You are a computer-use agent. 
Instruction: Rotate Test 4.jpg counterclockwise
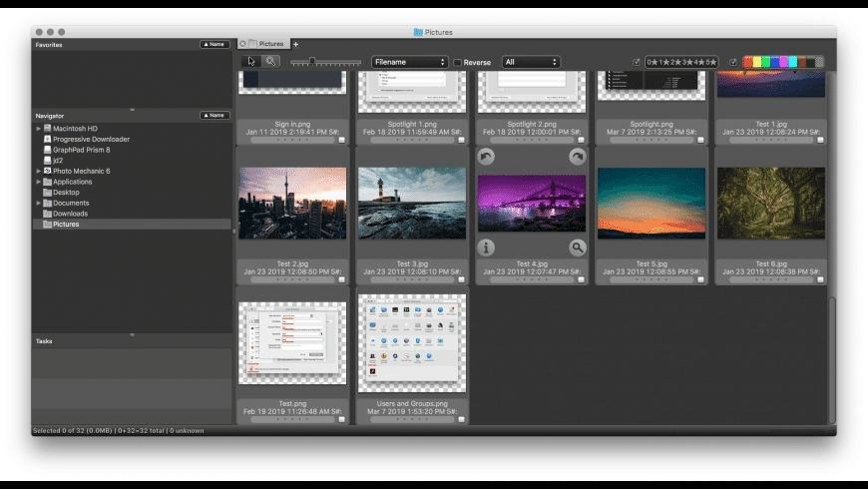click(486, 157)
